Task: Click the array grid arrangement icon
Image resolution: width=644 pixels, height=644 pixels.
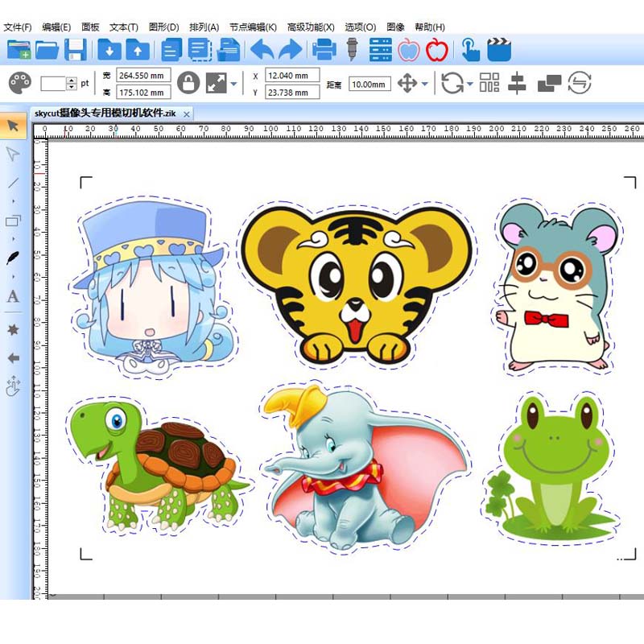Action: pos(489,83)
